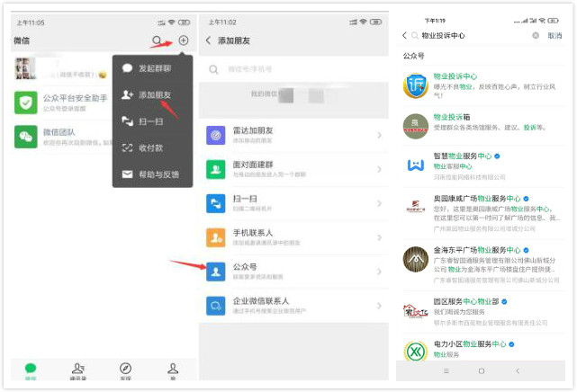
Task: Open the 物业投诉箱 result
Action: tap(482, 126)
